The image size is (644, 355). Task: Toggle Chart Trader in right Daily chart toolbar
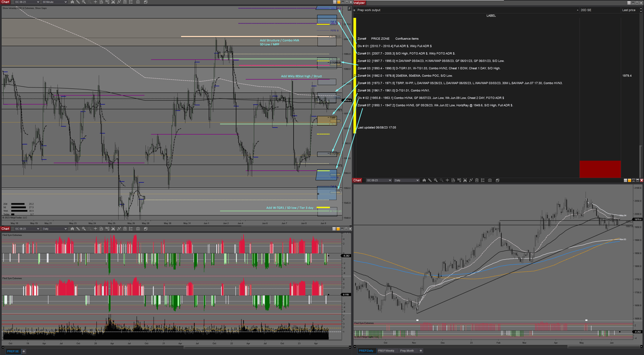point(459,180)
